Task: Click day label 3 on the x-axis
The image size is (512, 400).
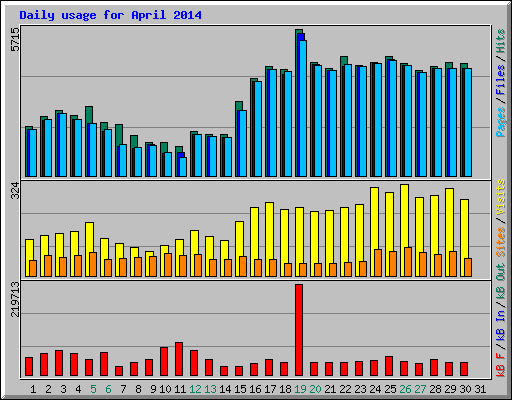Action: [x=63, y=389]
